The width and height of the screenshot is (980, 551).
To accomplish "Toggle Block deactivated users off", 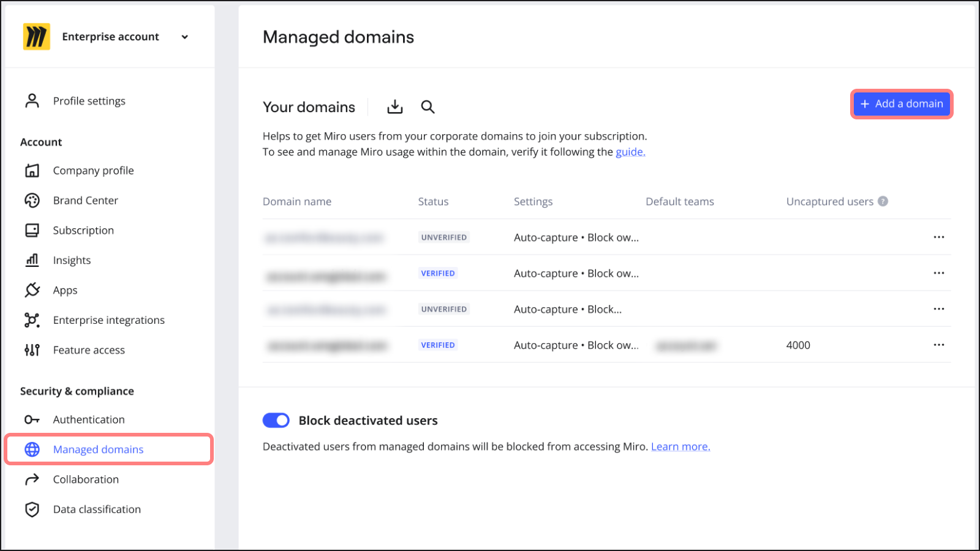I will [x=276, y=420].
